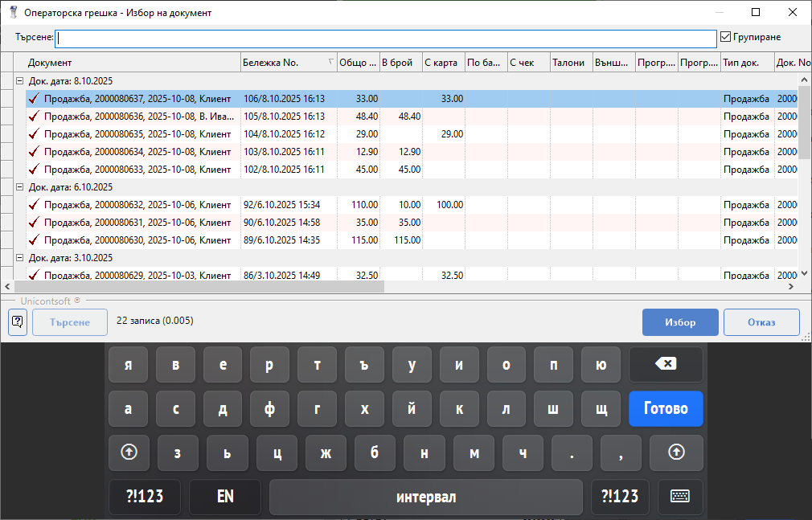Toggle the Групиране checkbox
This screenshot has height=520, width=812.
[726, 37]
